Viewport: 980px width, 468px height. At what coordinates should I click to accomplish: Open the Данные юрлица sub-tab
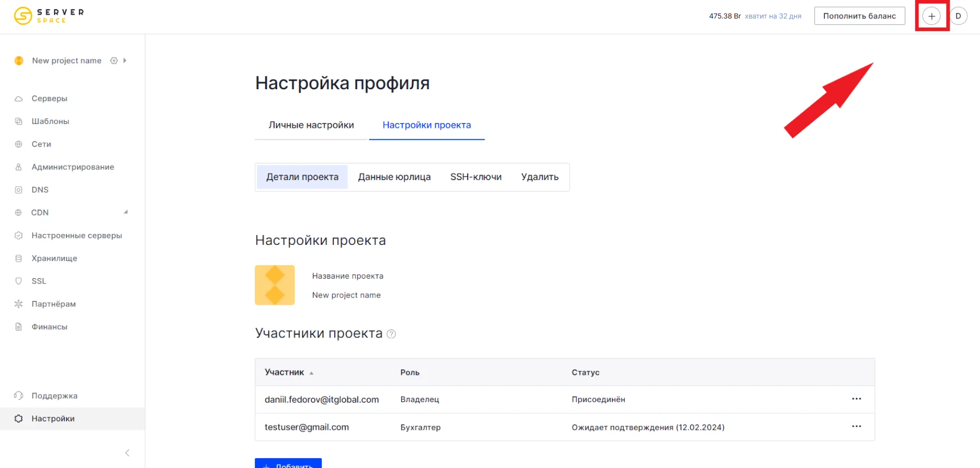394,177
